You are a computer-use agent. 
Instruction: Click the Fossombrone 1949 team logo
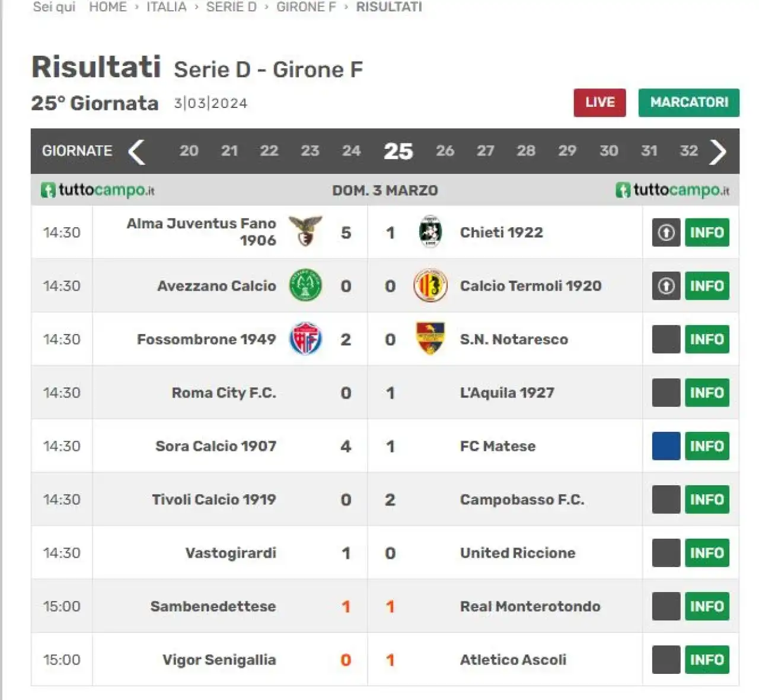[x=305, y=339]
